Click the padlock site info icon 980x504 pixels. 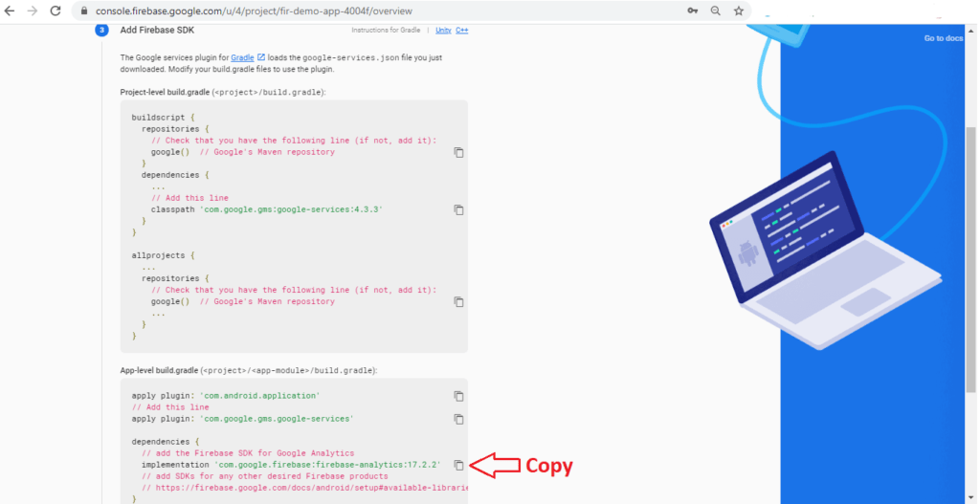[x=84, y=11]
